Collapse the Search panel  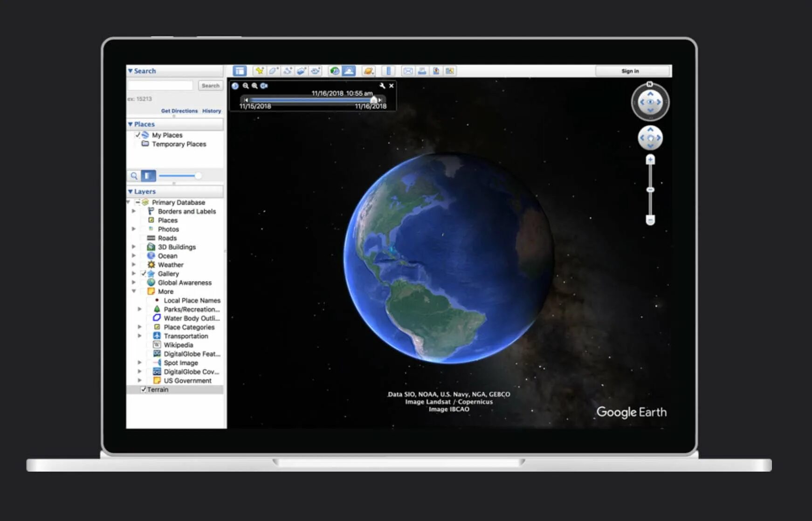point(131,71)
